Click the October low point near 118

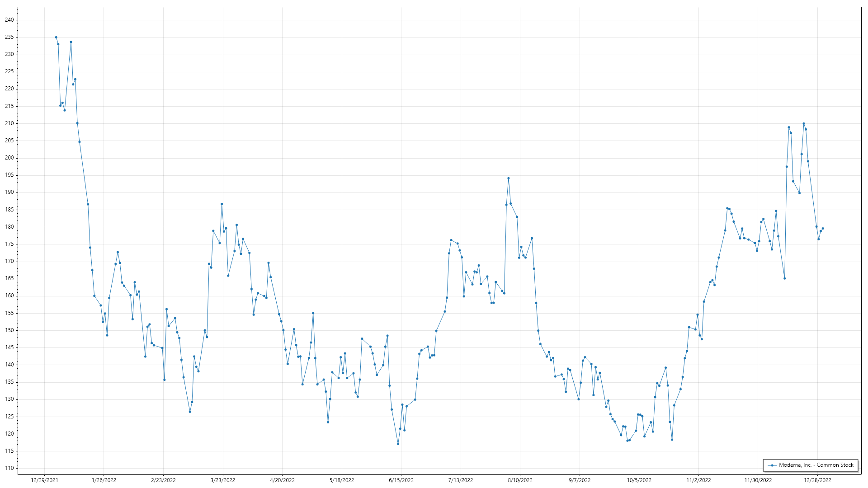672,440
